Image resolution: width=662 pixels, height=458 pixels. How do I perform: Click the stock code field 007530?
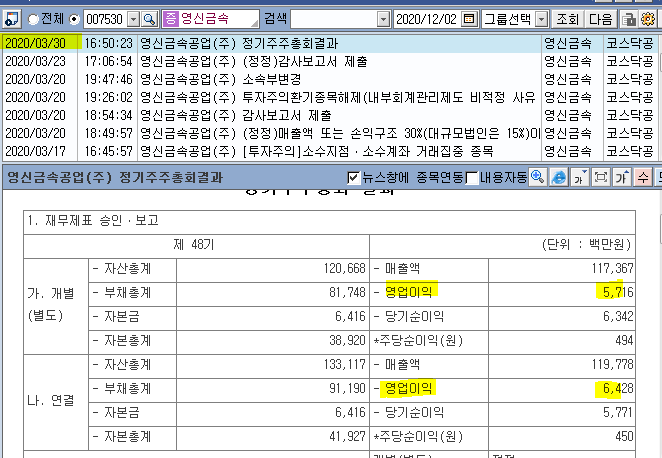pyautogui.click(x=105, y=19)
